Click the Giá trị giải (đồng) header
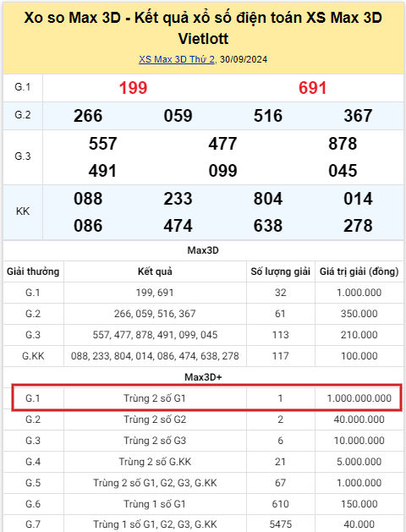This screenshot has height=532, width=406. tap(359, 271)
